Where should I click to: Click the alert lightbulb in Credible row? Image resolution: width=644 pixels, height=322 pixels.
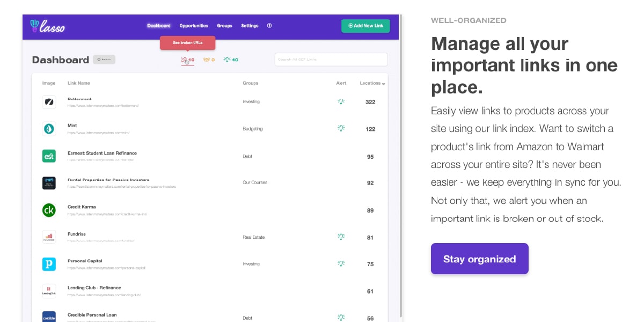click(341, 317)
